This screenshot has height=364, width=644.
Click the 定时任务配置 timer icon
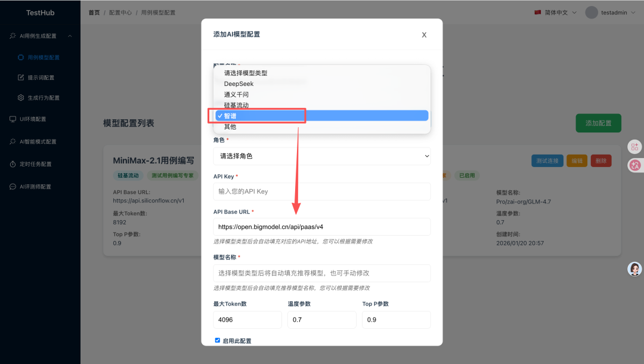pos(13,164)
